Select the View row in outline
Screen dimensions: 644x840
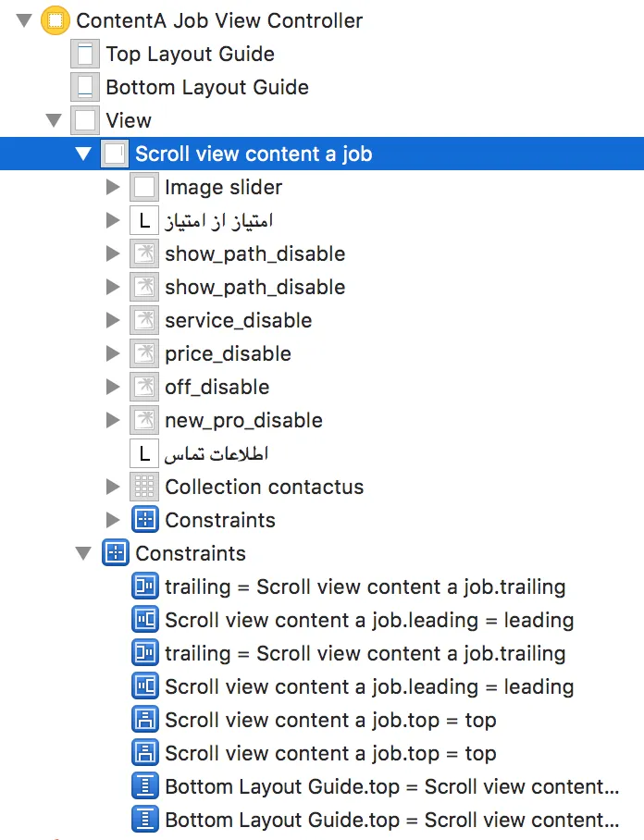129,120
